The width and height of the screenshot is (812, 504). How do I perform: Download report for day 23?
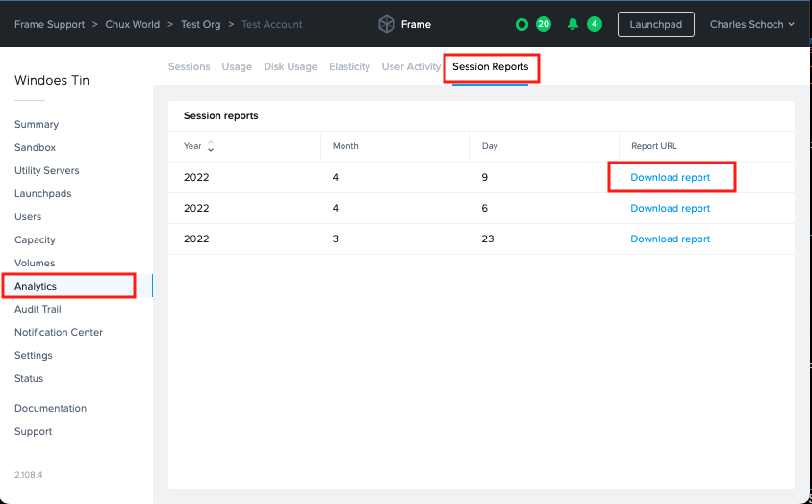point(671,239)
